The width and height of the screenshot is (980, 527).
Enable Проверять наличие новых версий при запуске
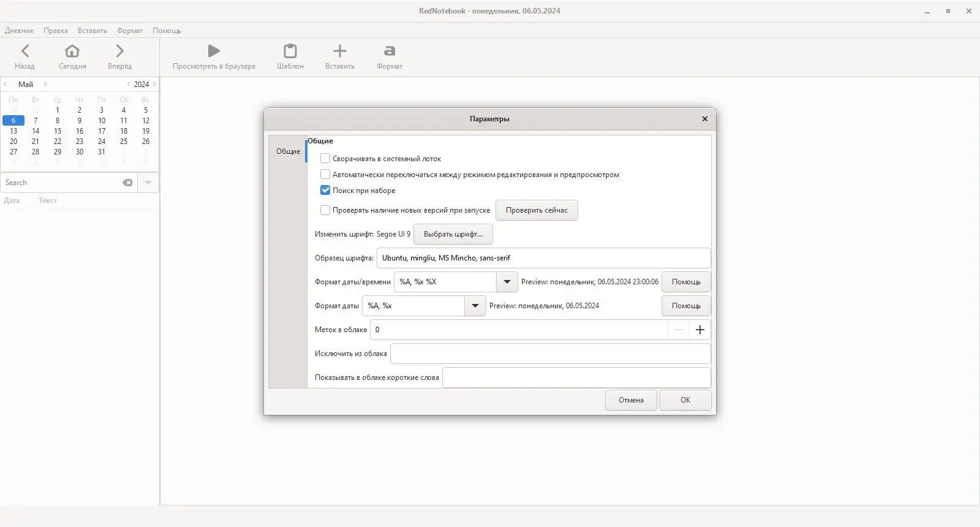[x=325, y=210]
